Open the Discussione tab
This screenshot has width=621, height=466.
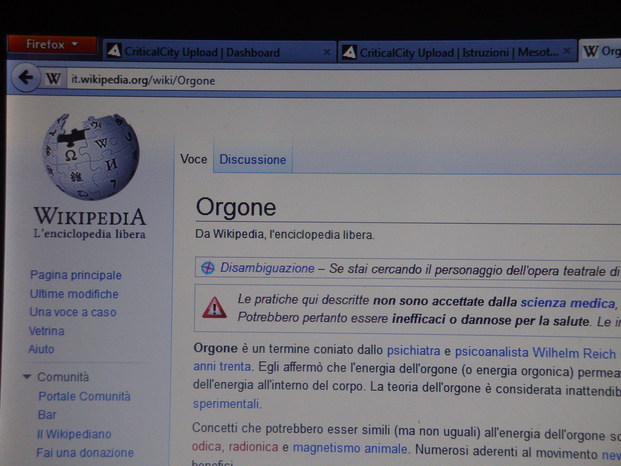[253, 160]
